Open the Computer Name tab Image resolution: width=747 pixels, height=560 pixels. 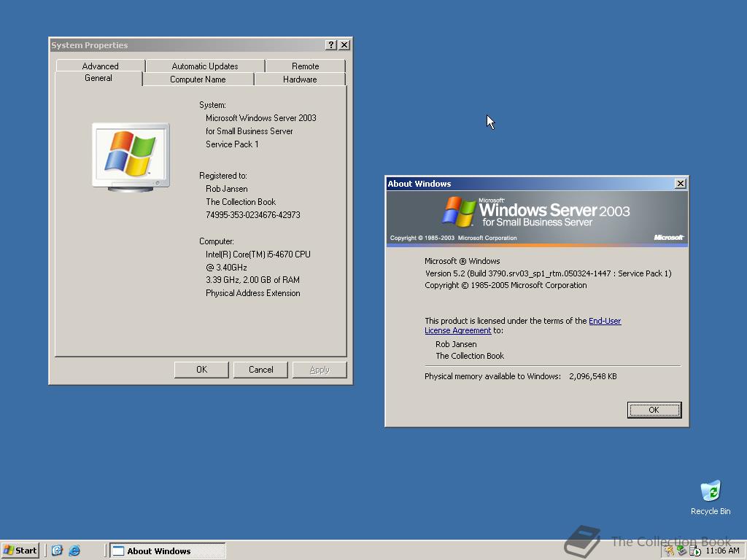[198, 79]
